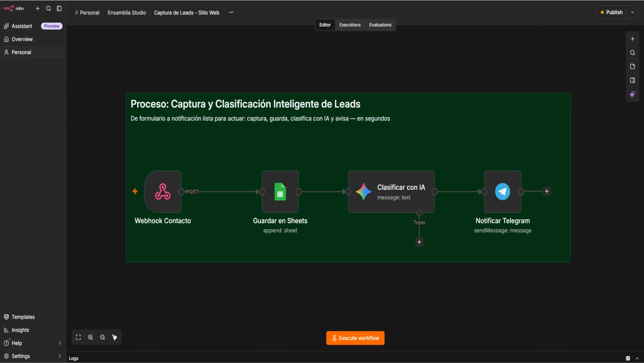Open workflow three-dots options menu
The width and height of the screenshot is (644, 363).
pyautogui.click(x=231, y=12)
